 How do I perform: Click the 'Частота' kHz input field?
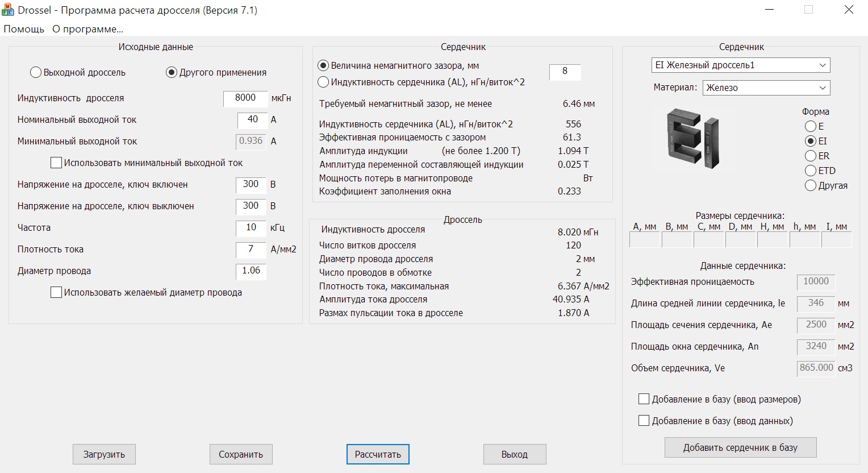pyautogui.click(x=251, y=227)
